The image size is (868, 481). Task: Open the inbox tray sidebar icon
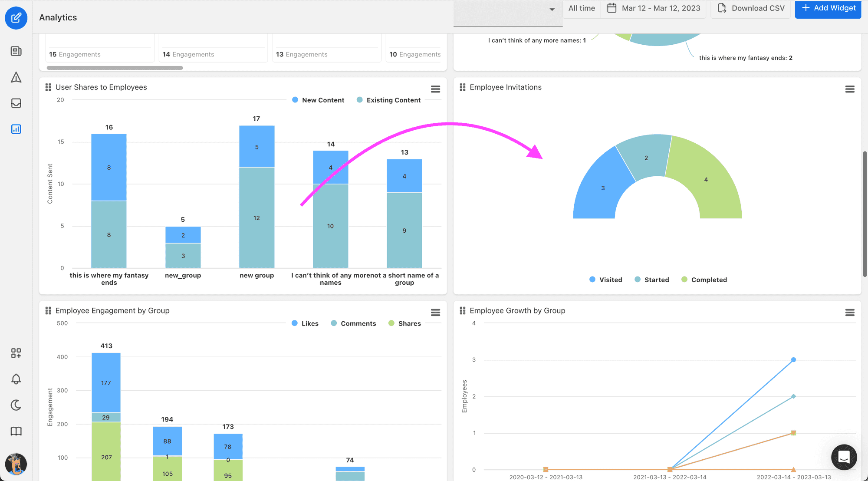pos(16,103)
